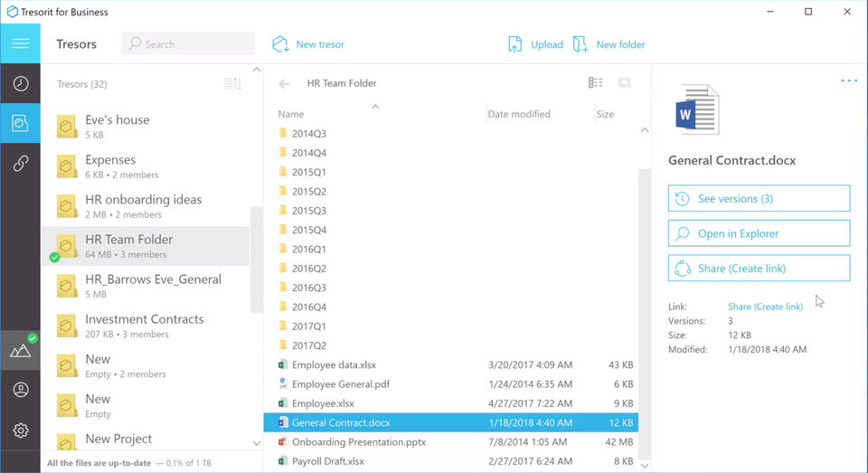Image resolution: width=868 pixels, height=473 pixels.
Task: Open the hamburger menu
Action: coord(21,43)
